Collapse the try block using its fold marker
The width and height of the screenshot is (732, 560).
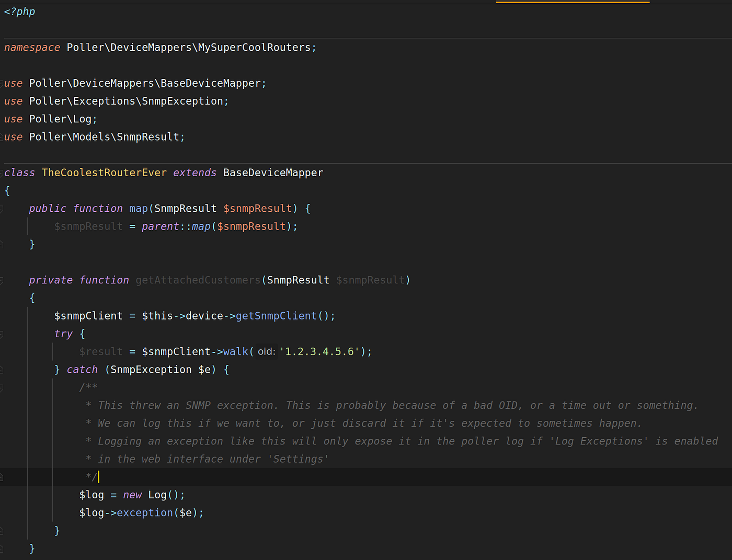tap(2, 334)
